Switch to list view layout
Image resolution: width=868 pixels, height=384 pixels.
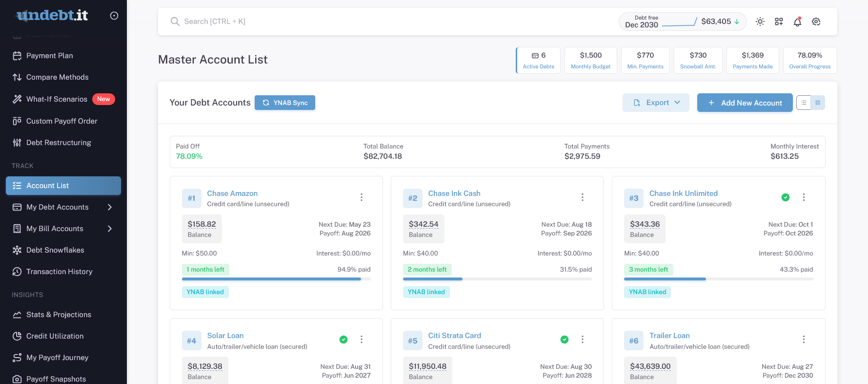tap(804, 103)
